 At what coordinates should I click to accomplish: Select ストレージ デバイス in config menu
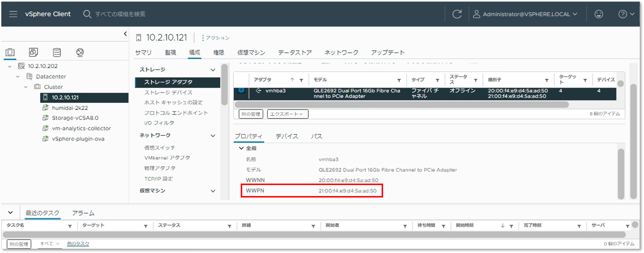click(x=168, y=92)
